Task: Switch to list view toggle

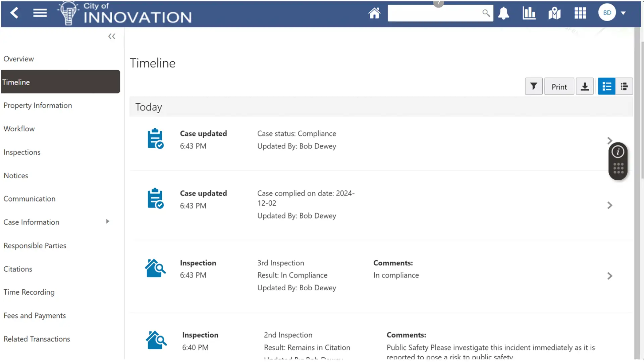Action: pyautogui.click(x=606, y=86)
